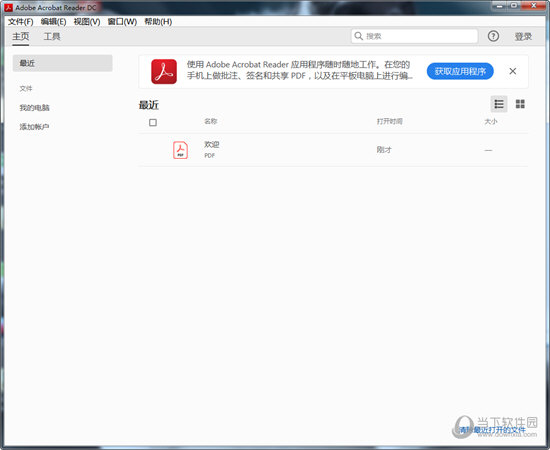Dismiss the mobile app banner

click(x=512, y=71)
